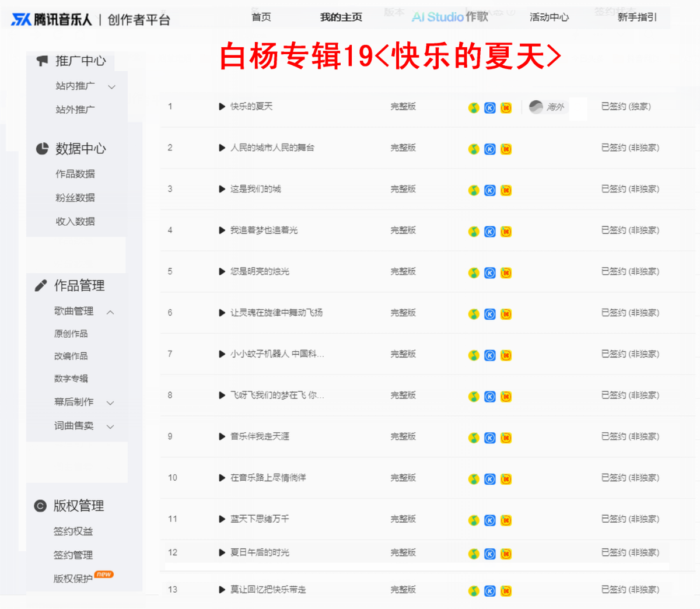Open the 收入数据 page
Image resolution: width=700 pixels, height=609 pixels.
75,222
